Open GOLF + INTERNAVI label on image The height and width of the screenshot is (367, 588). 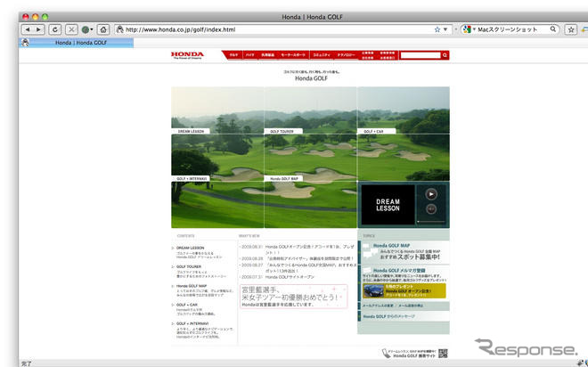(191, 178)
